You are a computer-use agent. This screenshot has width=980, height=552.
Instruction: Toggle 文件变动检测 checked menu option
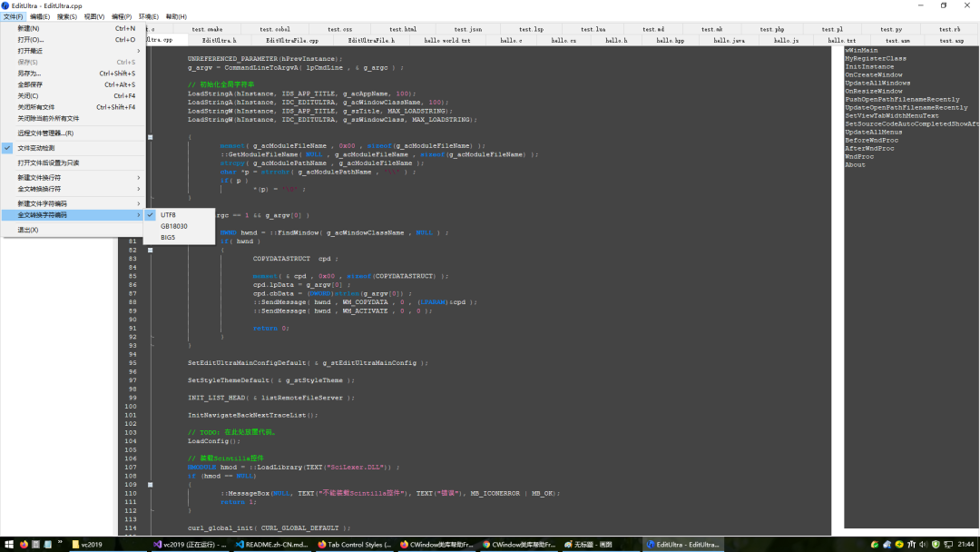pyautogui.click(x=73, y=148)
